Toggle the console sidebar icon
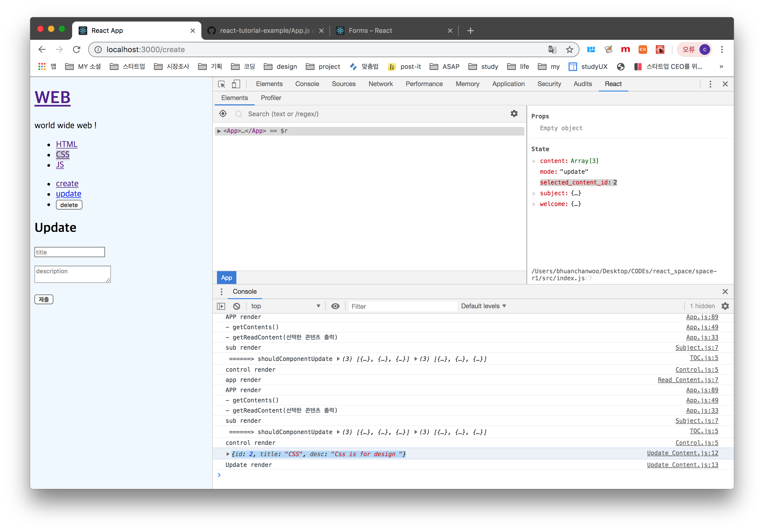Viewport: 764px width, 532px height. tap(221, 306)
